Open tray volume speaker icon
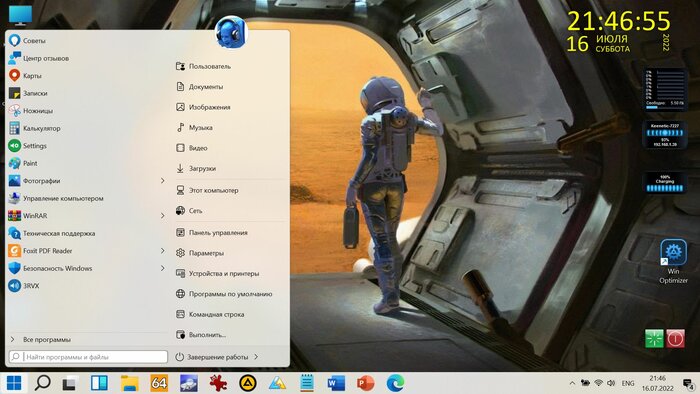 tap(611, 383)
